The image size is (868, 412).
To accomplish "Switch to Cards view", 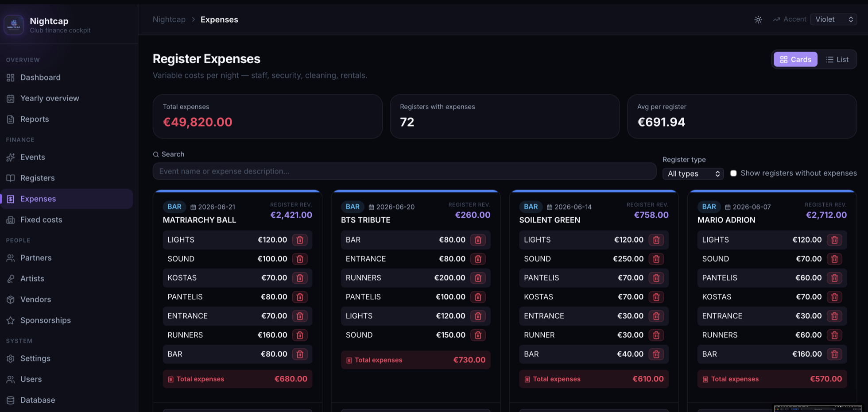I will (795, 59).
